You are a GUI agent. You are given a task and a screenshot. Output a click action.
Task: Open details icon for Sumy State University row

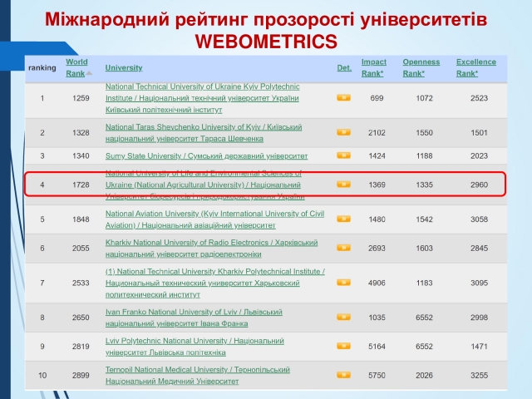click(x=343, y=155)
